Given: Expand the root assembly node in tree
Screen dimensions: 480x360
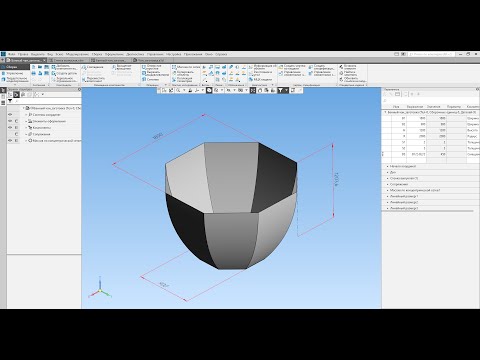Looking at the screenshot, I should click(24, 108).
